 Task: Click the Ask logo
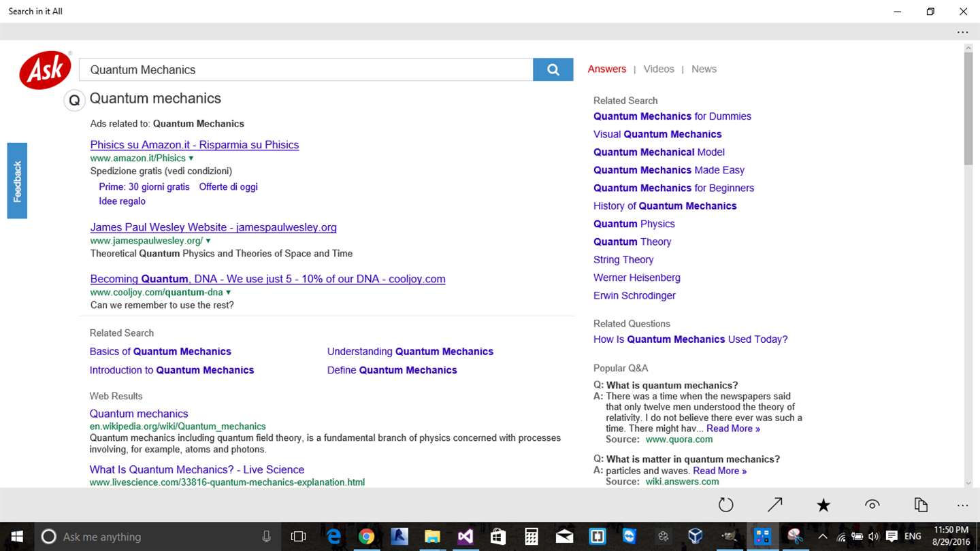46,70
